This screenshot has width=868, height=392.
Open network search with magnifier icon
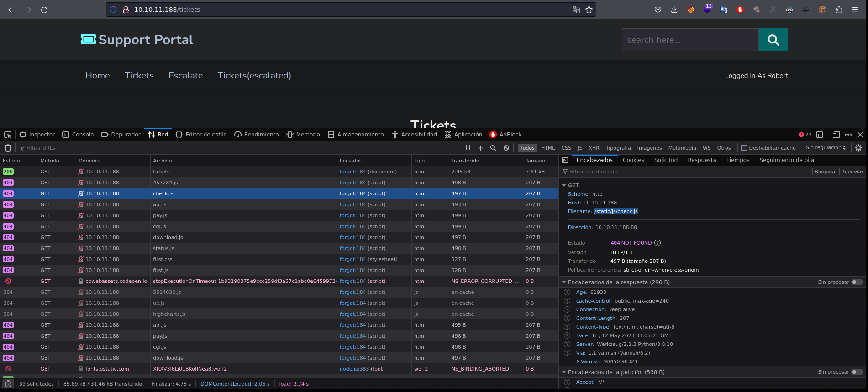pos(493,148)
